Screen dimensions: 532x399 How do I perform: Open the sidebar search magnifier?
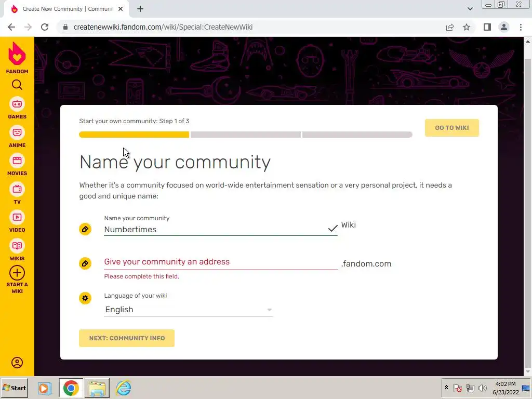17,85
